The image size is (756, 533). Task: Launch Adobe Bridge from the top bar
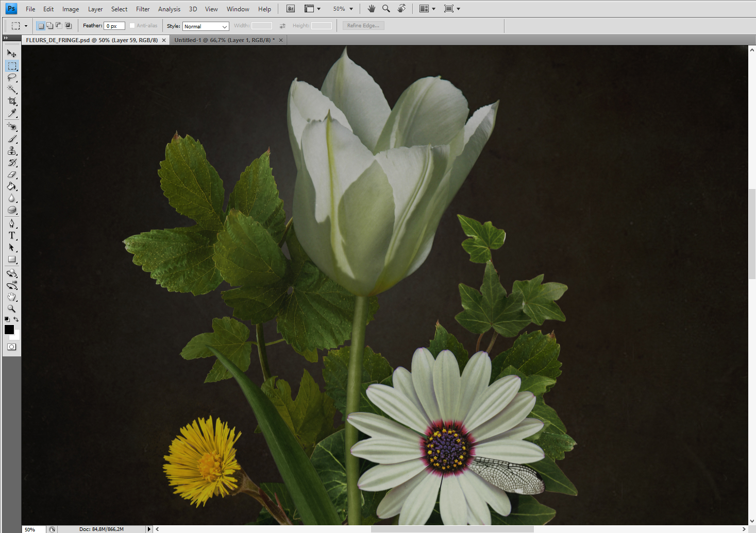click(x=291, y=9)
